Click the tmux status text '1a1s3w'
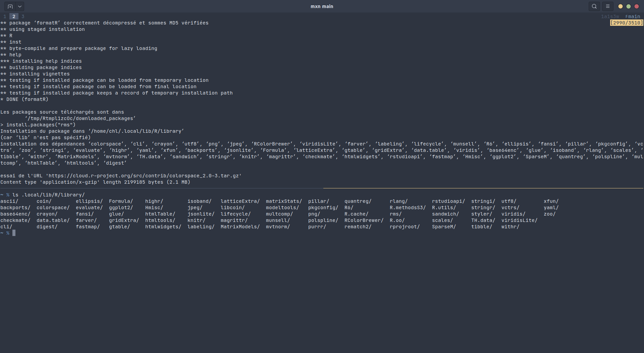Viewport: 644px width, 353px height. pyautogui.click(x=610, y=16)
